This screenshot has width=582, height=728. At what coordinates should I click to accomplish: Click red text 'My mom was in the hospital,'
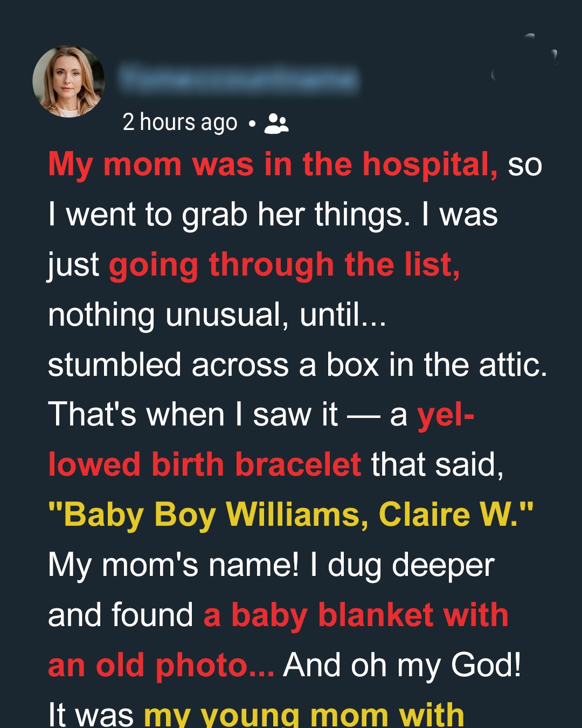click(x=273, y=164)
